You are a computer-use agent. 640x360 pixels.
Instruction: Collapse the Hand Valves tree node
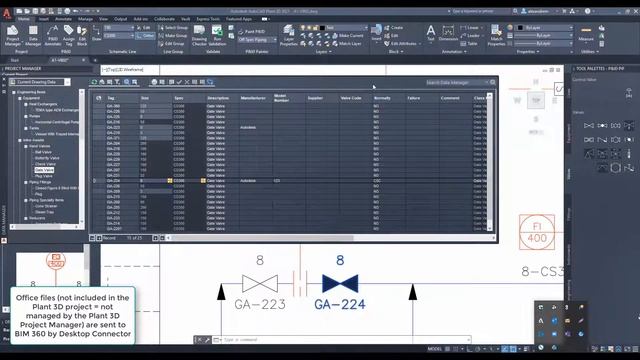click(x=26, y=146)
